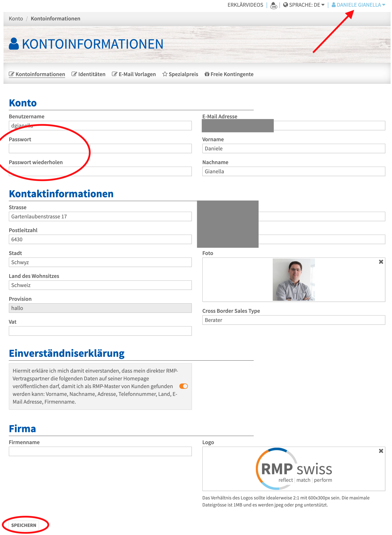Open the Freie Kontingente tab
392x535 pixels.
229,74
